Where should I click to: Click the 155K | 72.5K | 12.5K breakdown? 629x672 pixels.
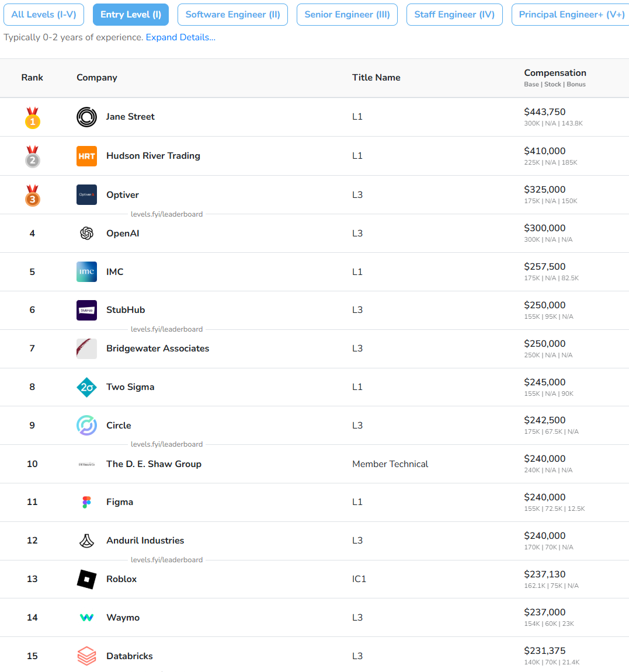(x=554, y=509)
